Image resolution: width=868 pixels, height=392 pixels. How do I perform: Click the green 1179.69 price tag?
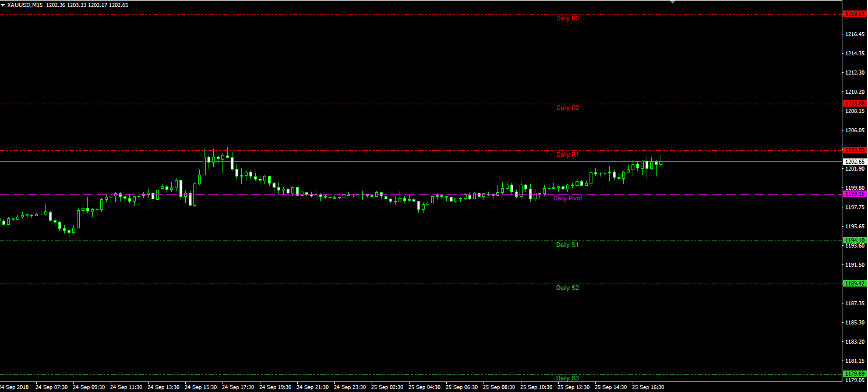(855, 373)
